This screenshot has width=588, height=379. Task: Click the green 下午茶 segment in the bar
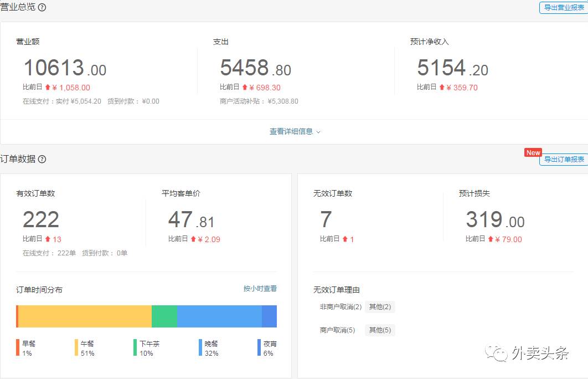pos(163,316)
